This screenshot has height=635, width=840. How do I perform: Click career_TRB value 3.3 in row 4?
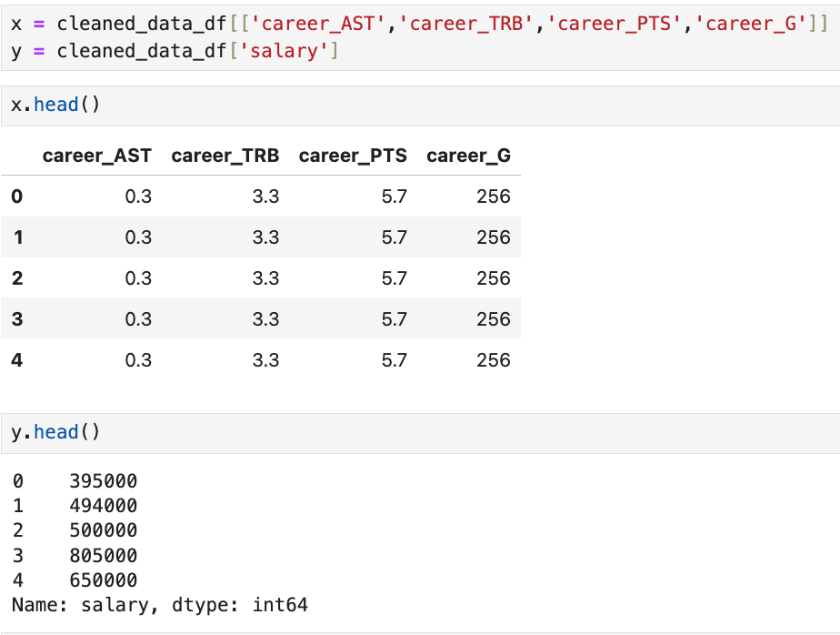(x=265, y=360)
